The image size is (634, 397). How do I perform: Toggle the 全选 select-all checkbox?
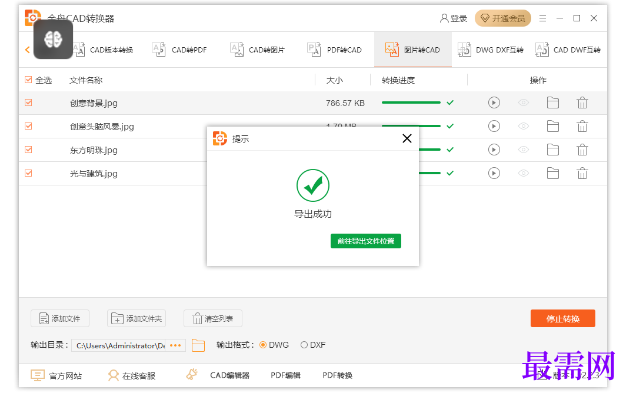point(28,80)
